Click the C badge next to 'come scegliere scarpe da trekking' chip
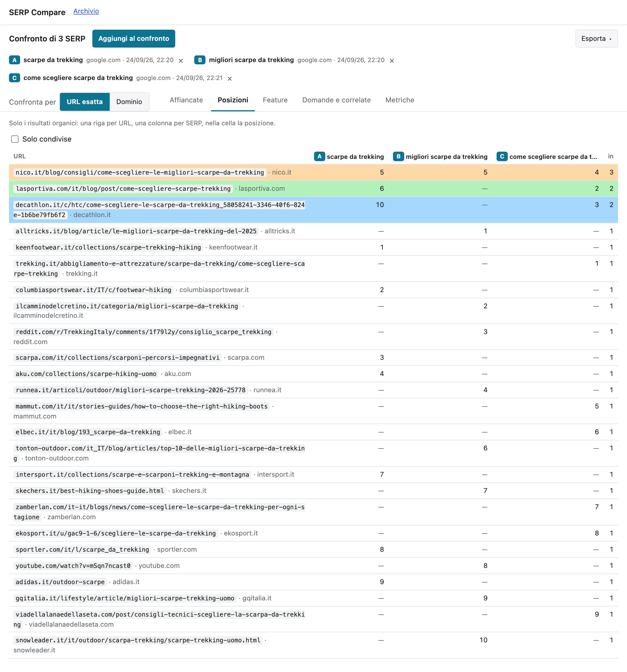The image size is (627, 672). click(x=15, y=78)
